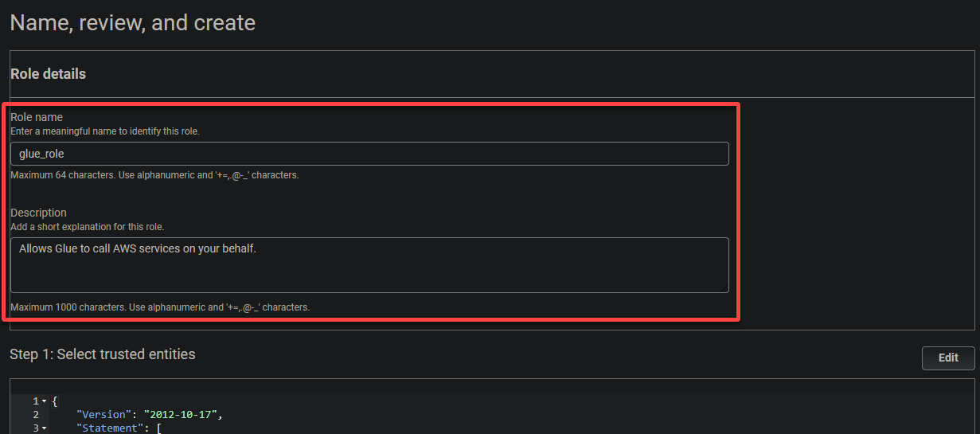Image resolution: width=980 pixels, height=434 pixels.
Task: Click the Role details section heading
Action: (48, 74)
